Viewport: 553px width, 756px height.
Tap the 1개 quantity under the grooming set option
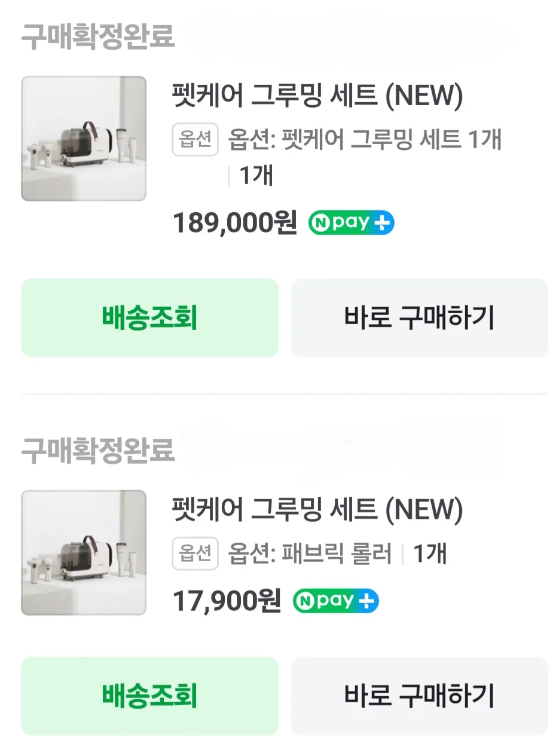[x=256, y=176]
